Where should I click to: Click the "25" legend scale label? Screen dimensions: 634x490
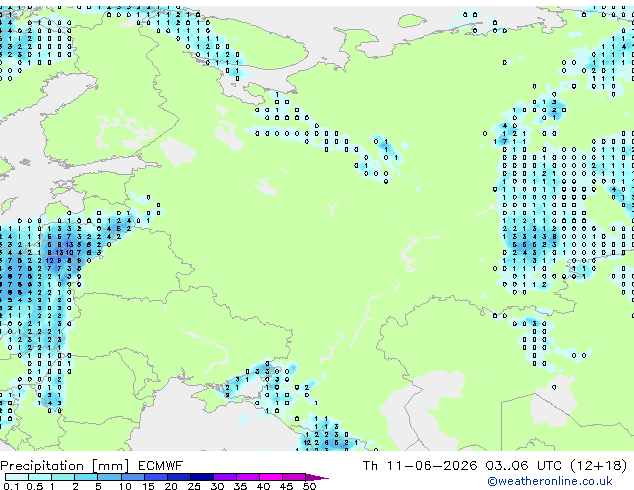(x=194, y=486)
